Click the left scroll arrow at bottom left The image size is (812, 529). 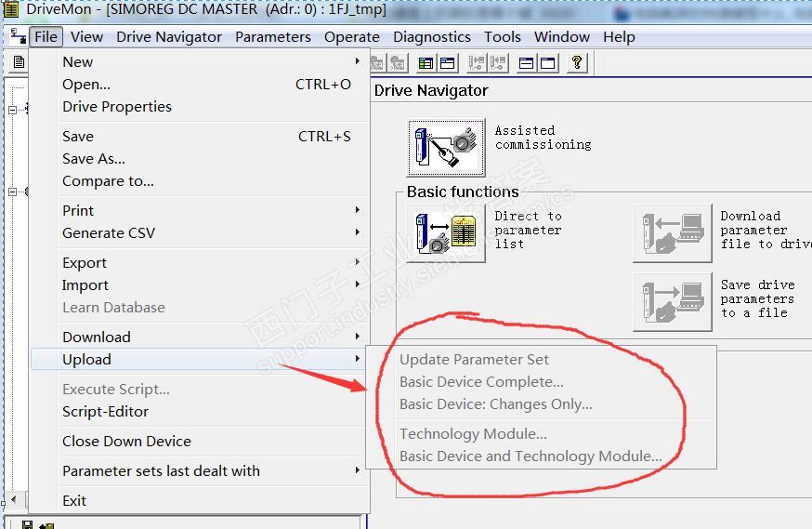point(13,499)
